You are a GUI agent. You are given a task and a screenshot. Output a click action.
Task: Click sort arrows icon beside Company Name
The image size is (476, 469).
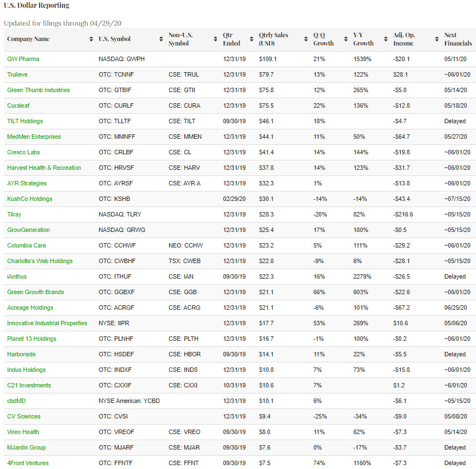point(92,39)
